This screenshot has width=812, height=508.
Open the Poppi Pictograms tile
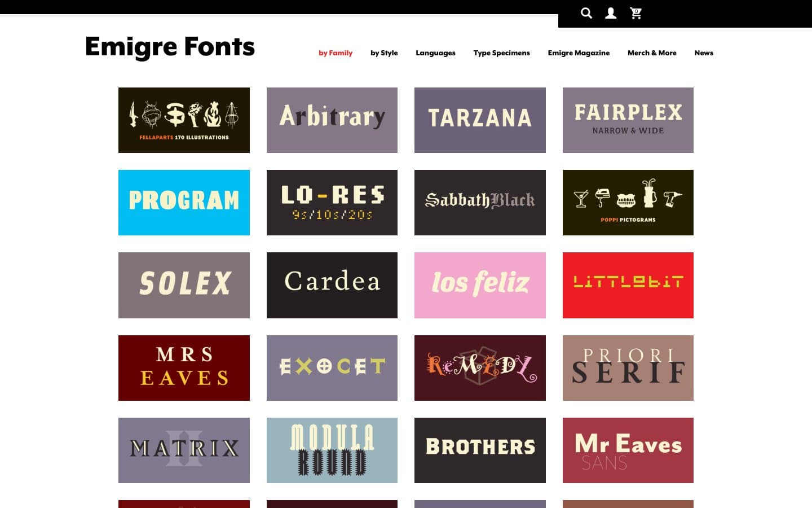[x=628, y=202]
